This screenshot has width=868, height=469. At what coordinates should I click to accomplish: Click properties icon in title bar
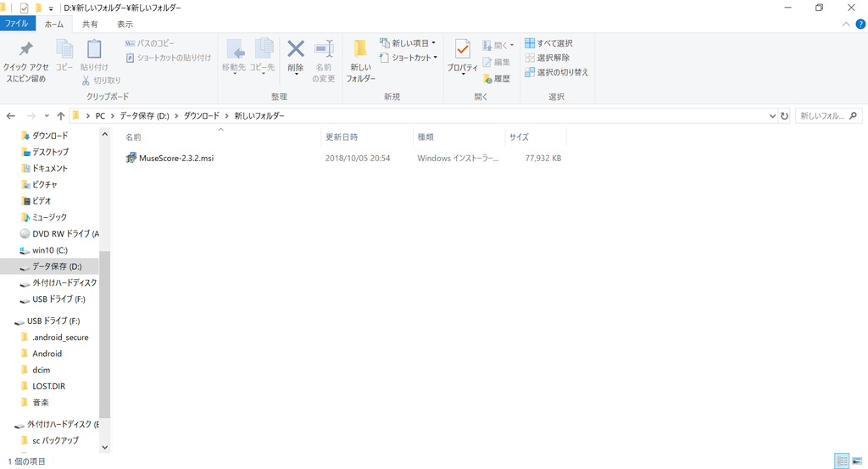pos(24,8)
